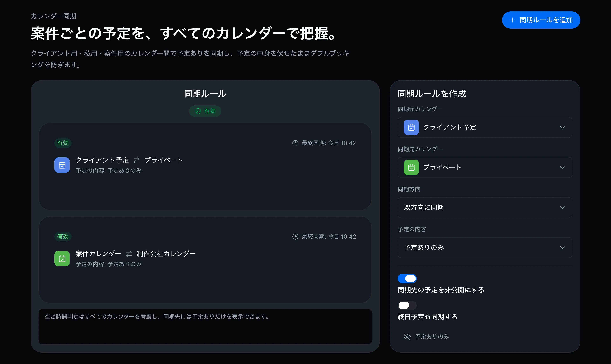Open the 予定の内容 dropdown
The image size is (611, 364).
(485, 247)
